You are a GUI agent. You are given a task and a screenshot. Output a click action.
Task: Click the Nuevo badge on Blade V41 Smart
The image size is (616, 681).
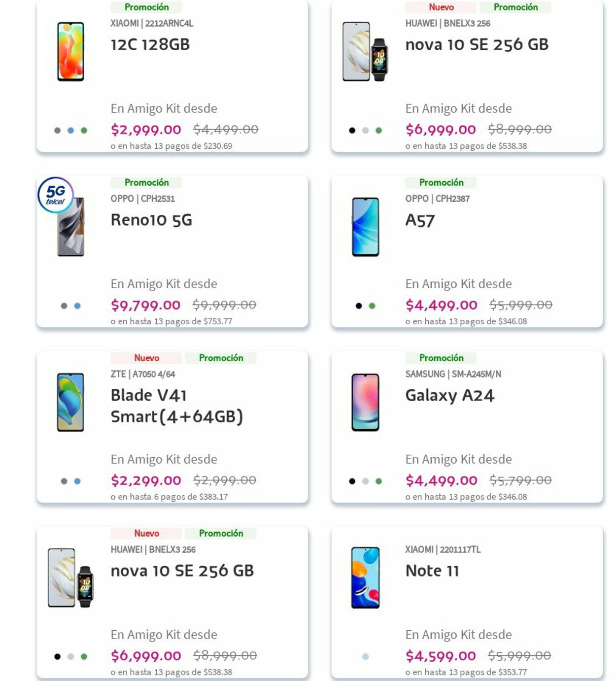coord(147,358)
